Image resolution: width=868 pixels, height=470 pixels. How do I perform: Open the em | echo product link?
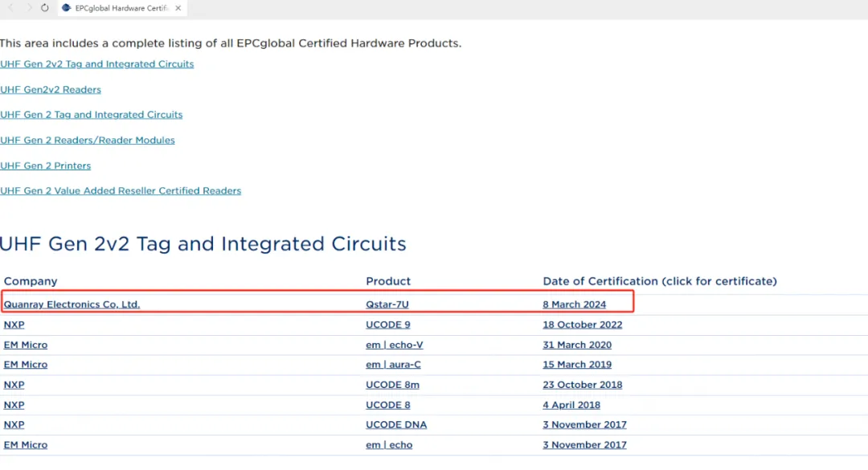(389, 445)
